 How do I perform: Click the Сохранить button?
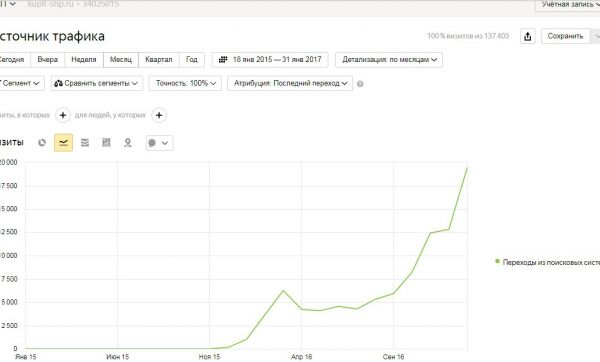(x=565, y=36)
